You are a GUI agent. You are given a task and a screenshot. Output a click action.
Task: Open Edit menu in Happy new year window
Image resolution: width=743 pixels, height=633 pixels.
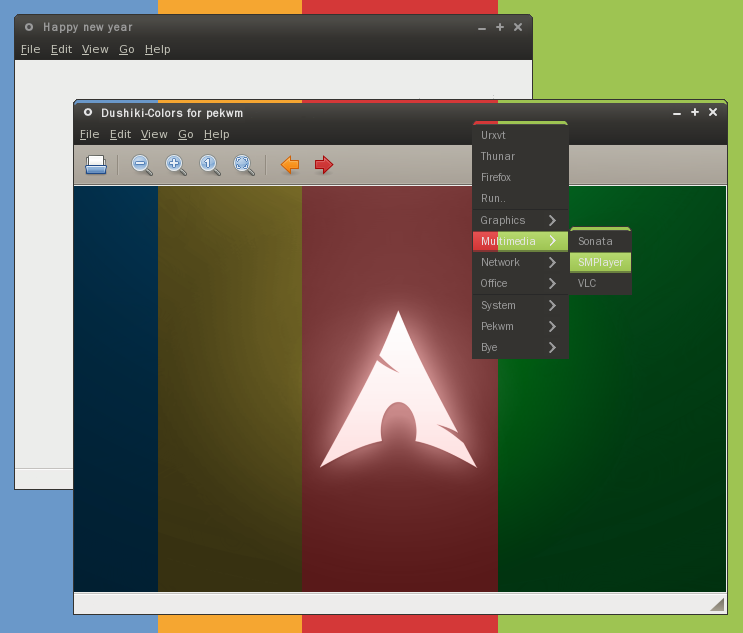click(62, 49)
